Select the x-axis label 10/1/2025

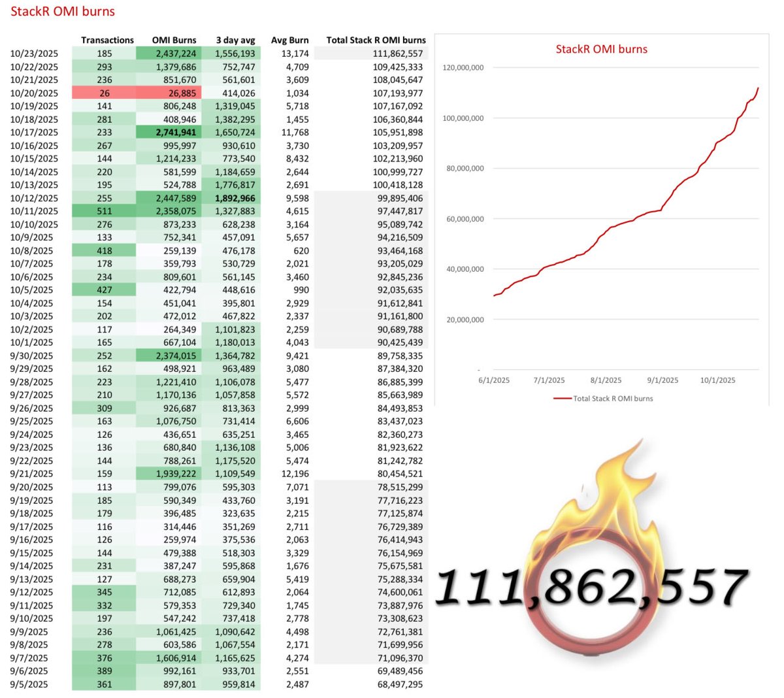click(x=717, y=380)
